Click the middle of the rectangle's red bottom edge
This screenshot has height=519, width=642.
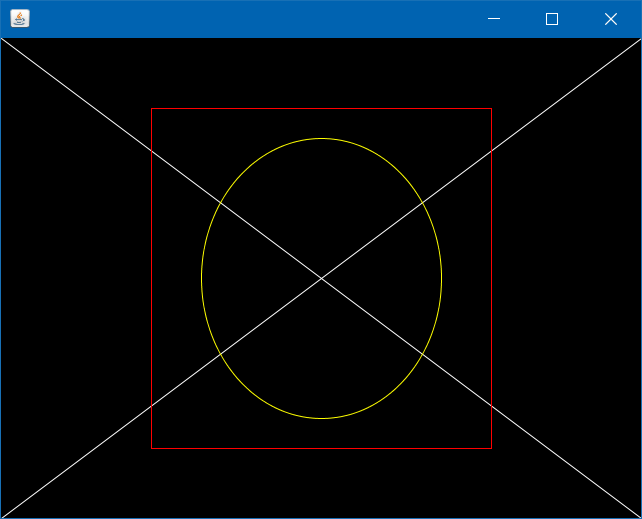[x=321, y=448]
